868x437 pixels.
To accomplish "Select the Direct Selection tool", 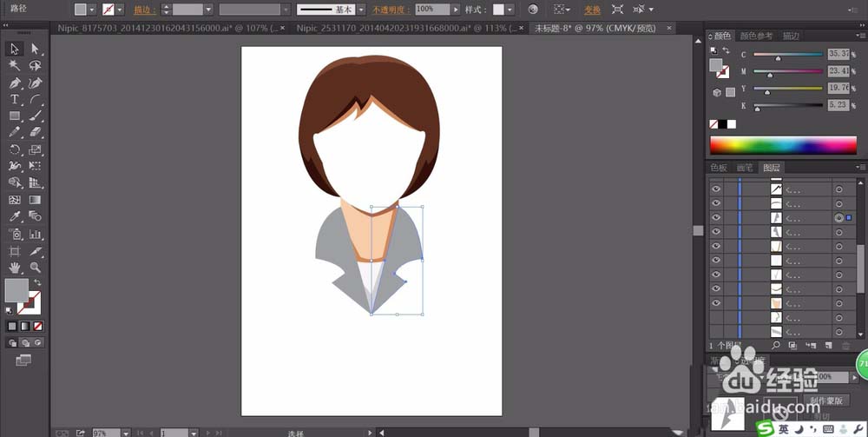I will (x=36, y=49).
